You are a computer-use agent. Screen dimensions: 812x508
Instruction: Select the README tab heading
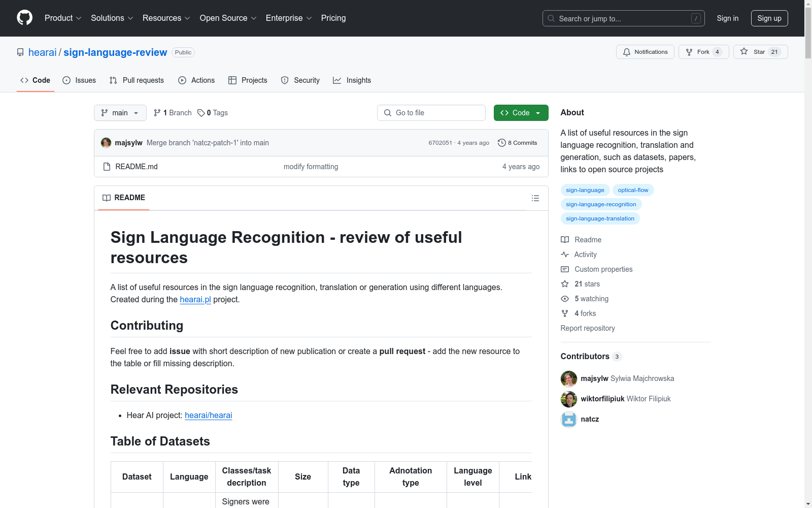click(x=124, y=198)
